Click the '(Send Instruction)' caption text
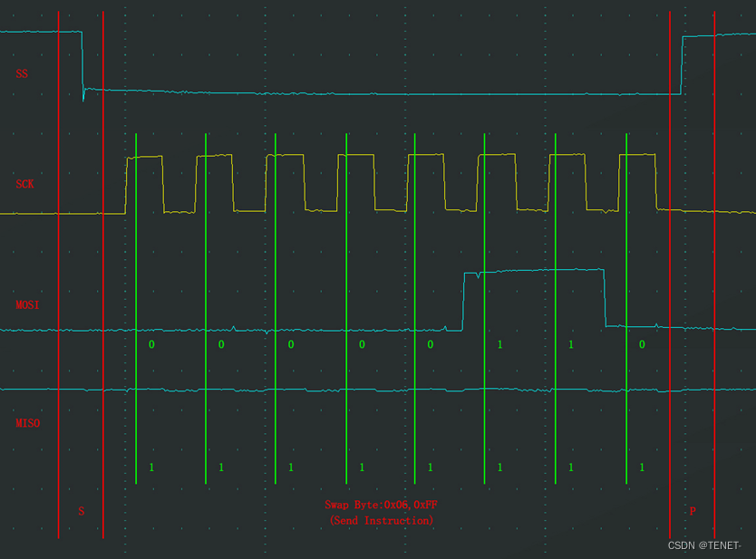This screenshot has height=559, width=756. [x=382, y=520]
